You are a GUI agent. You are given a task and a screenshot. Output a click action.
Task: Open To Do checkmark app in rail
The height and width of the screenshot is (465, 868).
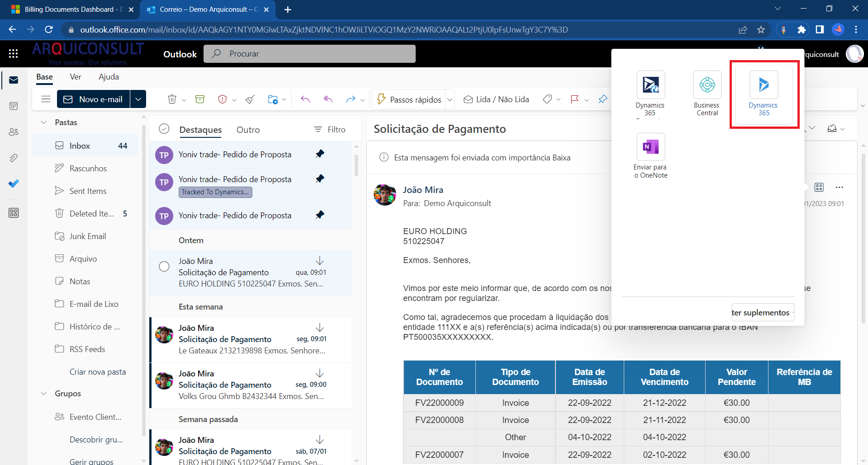click(14, 183)
